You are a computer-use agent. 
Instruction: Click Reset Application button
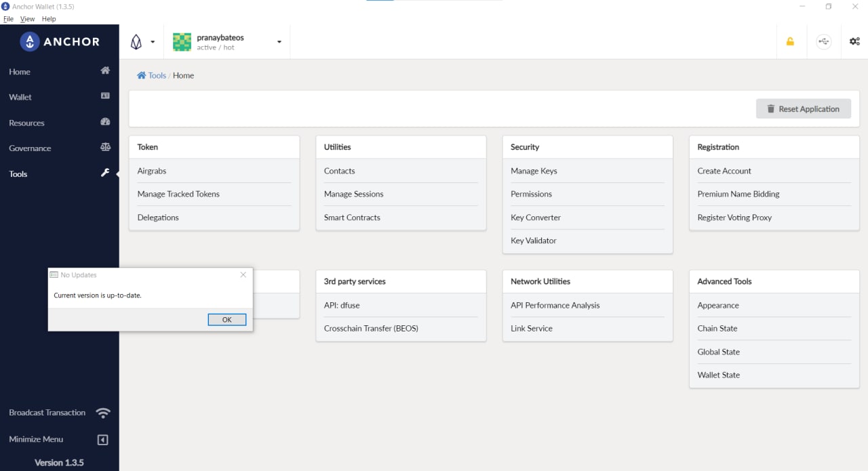[x=803, y=108]
